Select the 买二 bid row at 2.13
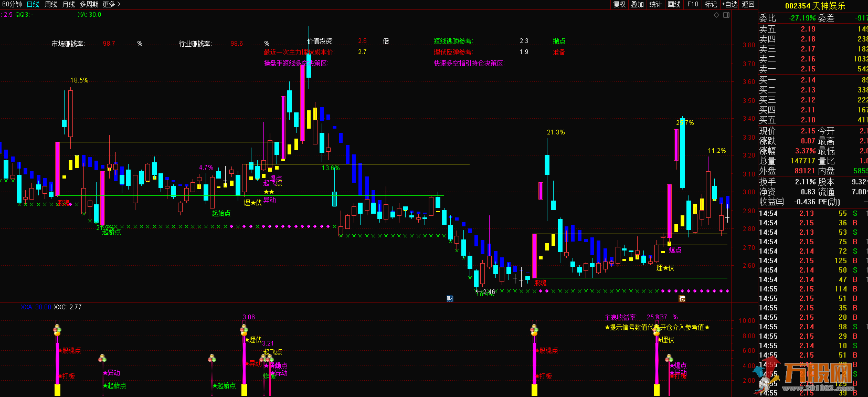This screenshot has height=397, width=868. 813,90
